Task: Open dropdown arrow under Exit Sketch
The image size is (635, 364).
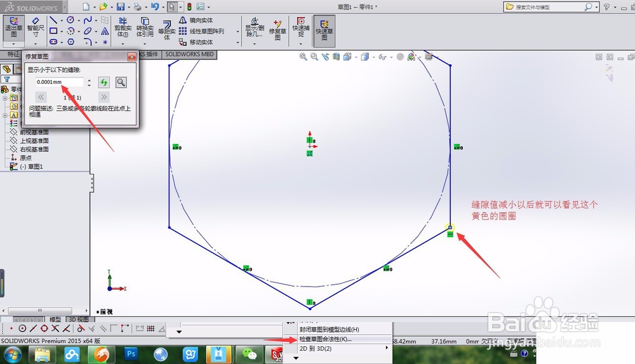Action: pos(14,44)
